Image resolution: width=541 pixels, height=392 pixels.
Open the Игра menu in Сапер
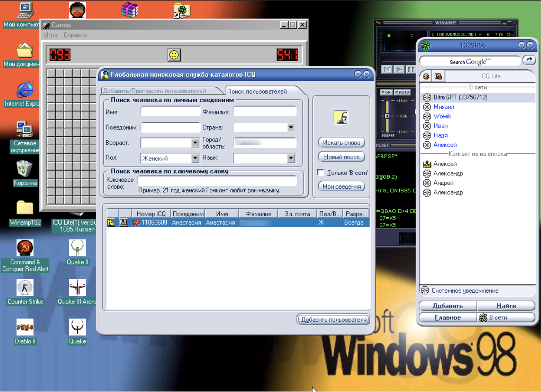(51, 35)
